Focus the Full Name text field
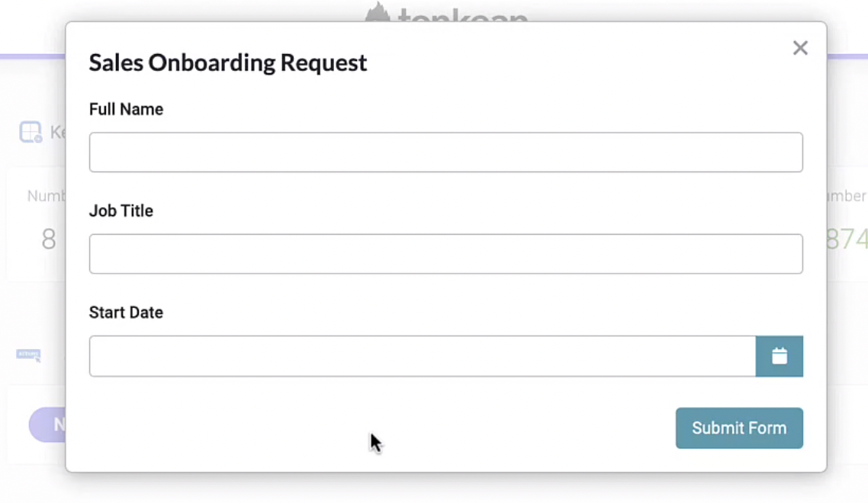Image resolution: width=868 pixels, height=503 pixels. click(445, 152)
